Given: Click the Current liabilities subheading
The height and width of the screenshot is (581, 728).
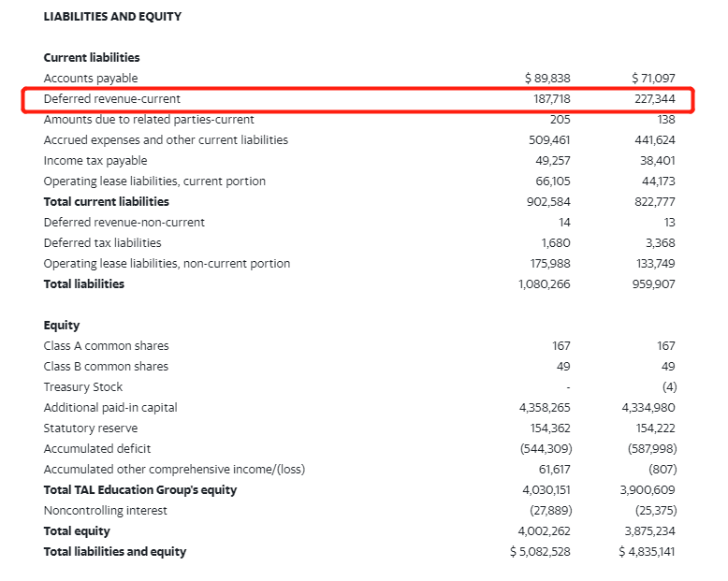Looking at the screenshot, I should point(92,58).
